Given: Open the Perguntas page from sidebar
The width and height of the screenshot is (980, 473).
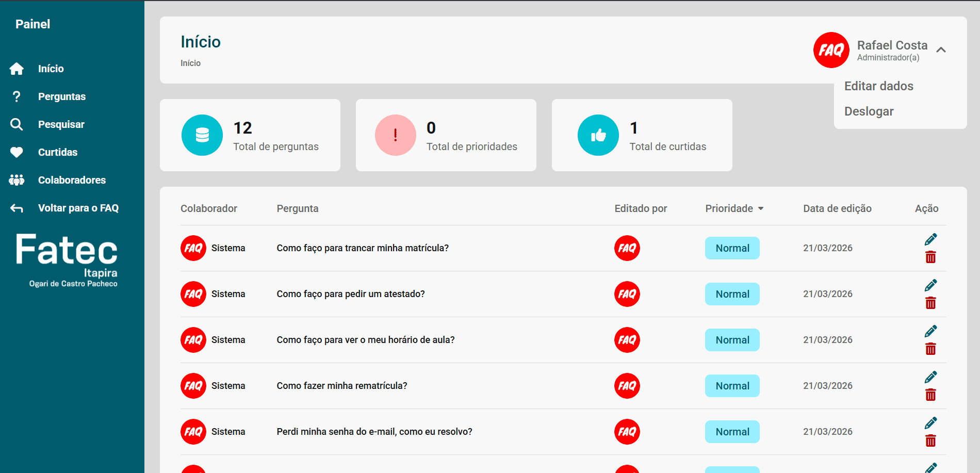Looking at the screenshot, I should (61, 96).
